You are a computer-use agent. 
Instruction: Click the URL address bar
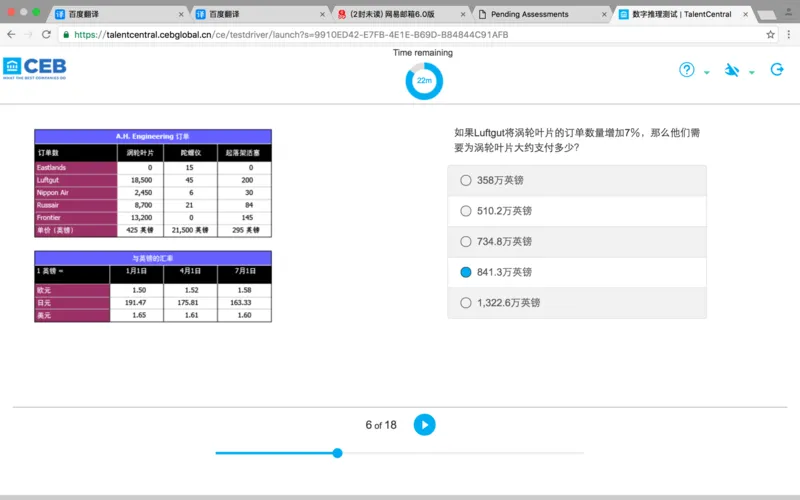click(417, 35)
